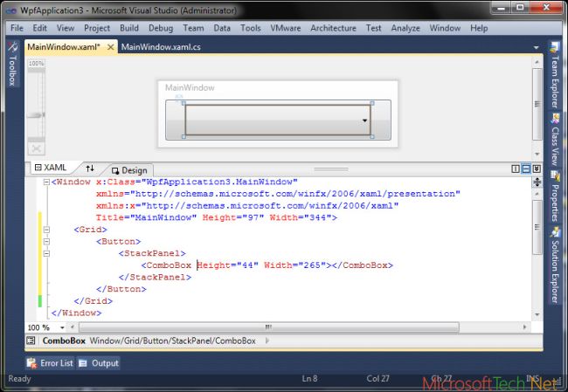Screen dimensions: 568x392
Task: Open the Team Explorer panel
Action: click(x=555, y=75)
